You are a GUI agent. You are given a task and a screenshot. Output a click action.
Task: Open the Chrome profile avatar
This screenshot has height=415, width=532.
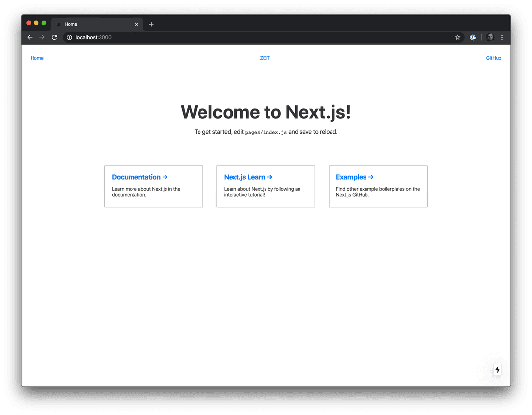click(490, 37)
